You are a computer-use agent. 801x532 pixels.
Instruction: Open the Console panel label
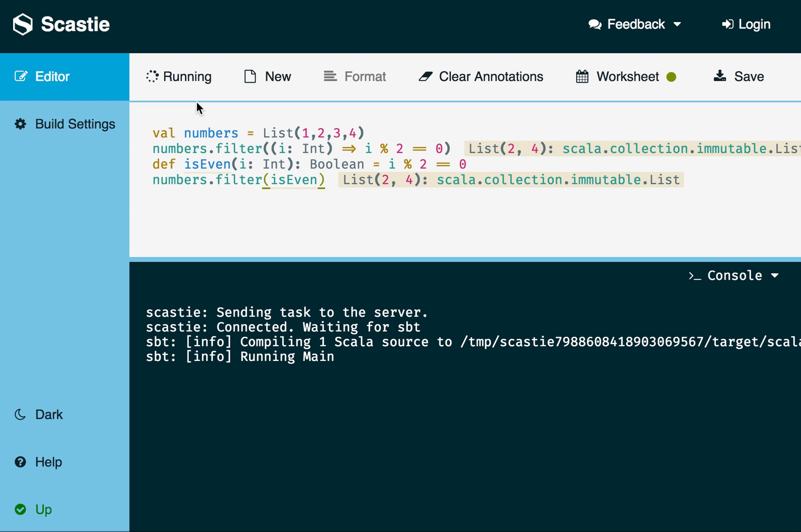[735, 276]
